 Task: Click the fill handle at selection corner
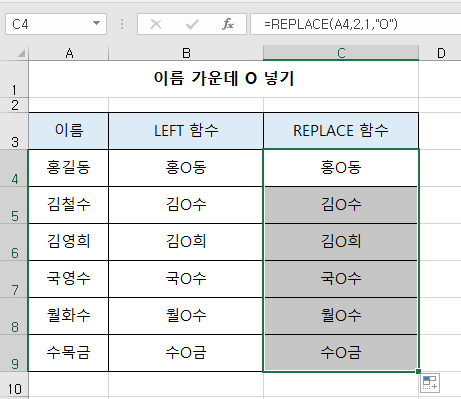[418, 371]
